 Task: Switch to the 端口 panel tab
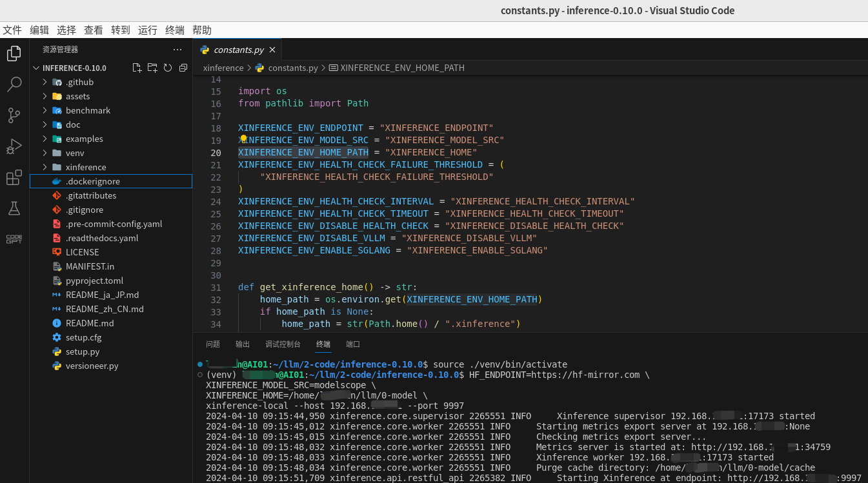click(353, 344)
